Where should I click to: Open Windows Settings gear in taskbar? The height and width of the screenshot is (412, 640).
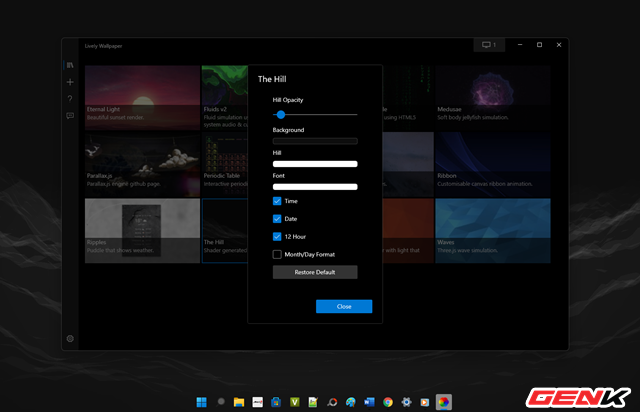pyautogui.click(x=407, y=402)
